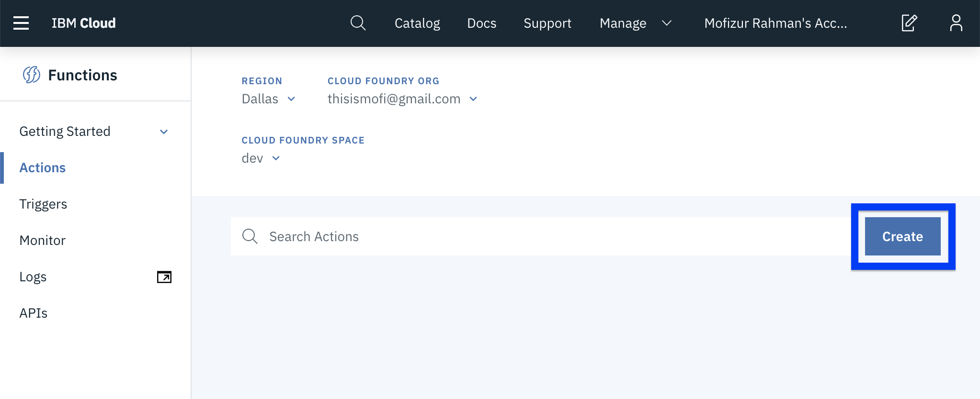Select Monitor in the sidebar
This screenshot has width=980, height=399.
(43, 241)
